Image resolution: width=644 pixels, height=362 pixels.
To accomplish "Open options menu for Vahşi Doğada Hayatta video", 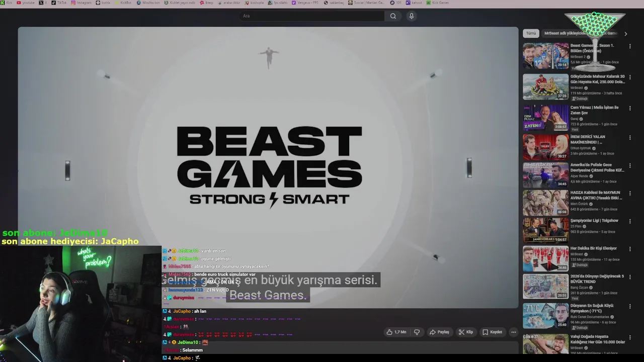I will 630,337.
